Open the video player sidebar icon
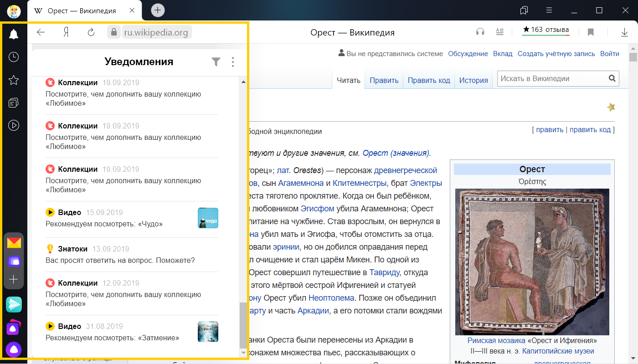 coord(14,125)
